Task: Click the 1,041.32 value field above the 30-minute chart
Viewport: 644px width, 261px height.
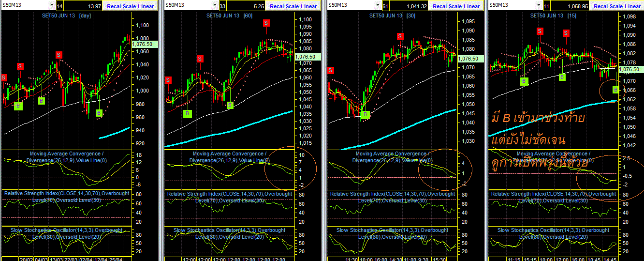Action: pyautogui.click(x=409, y=6)
